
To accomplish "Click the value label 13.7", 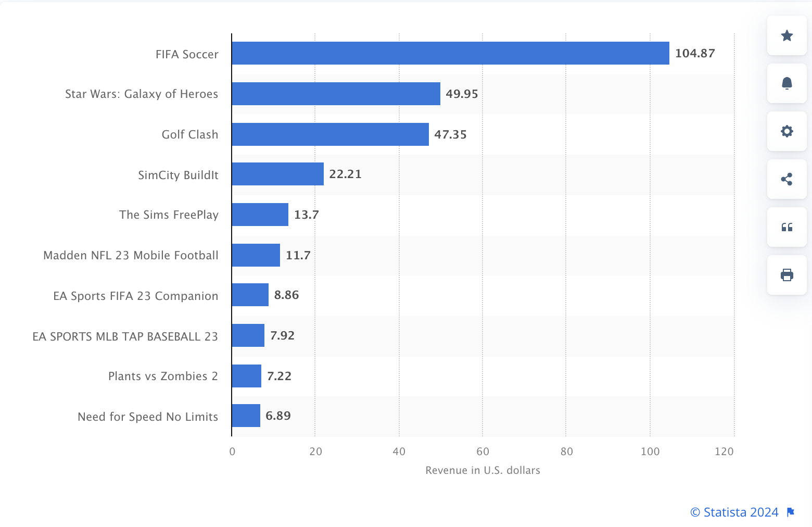I will (306, 215).
